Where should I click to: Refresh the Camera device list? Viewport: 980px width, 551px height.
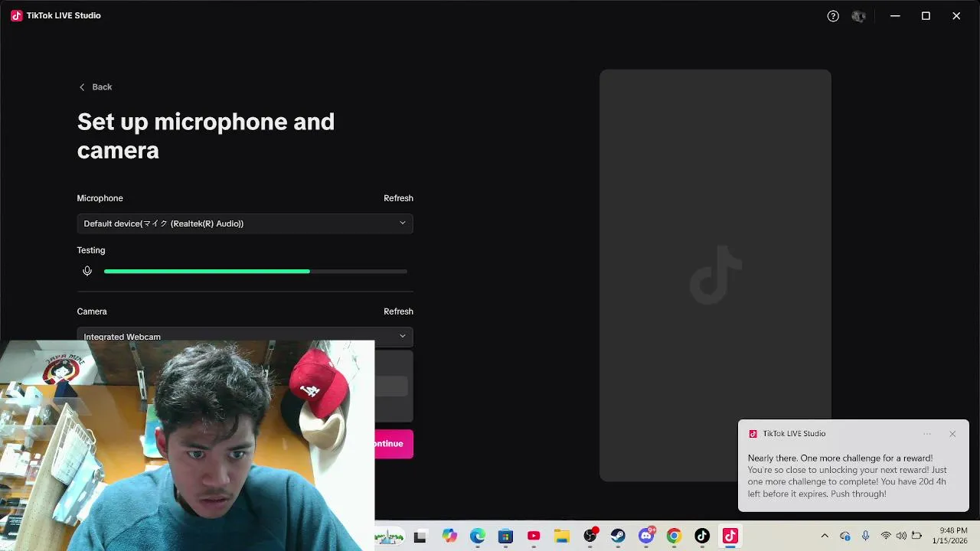[398, 311]
